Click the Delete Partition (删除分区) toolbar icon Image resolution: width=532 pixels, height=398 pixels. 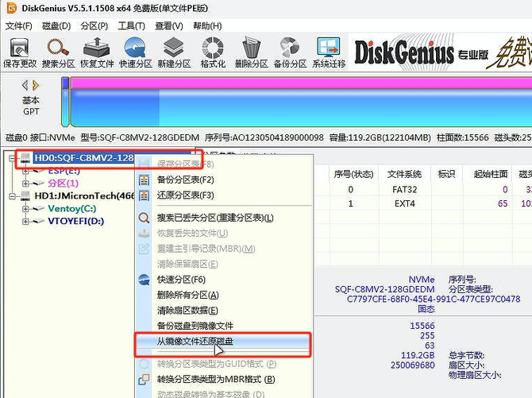pyautogui.click(x=252, y=52)
